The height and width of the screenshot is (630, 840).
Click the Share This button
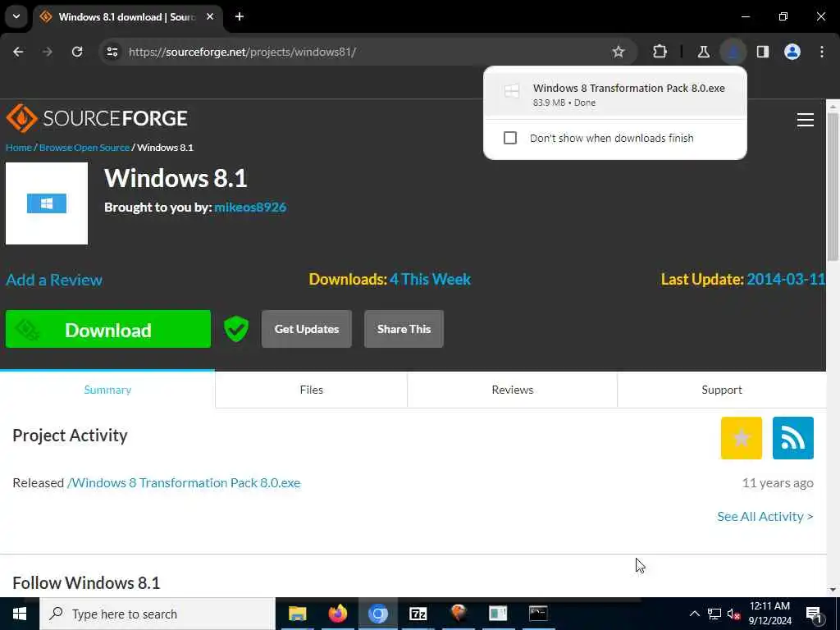404,329
